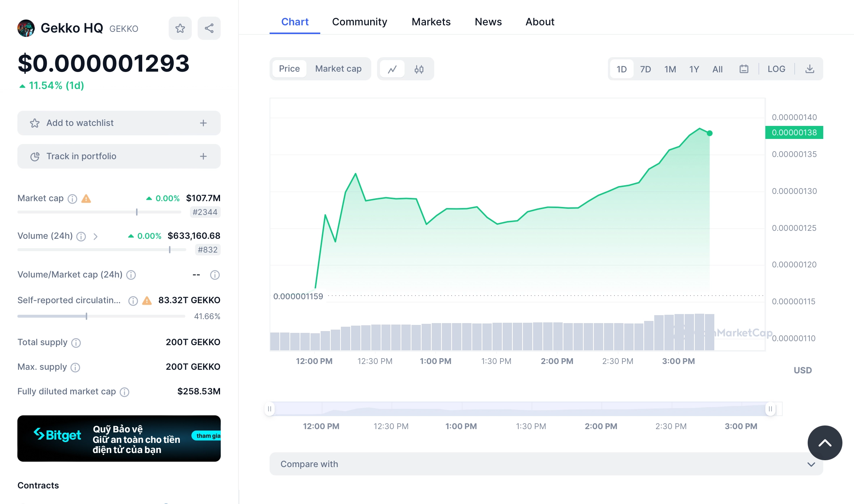This screenshot has height=504, width=854.
Task: Click the warning icon beside self-reported supply
Action: coord(147,301)
